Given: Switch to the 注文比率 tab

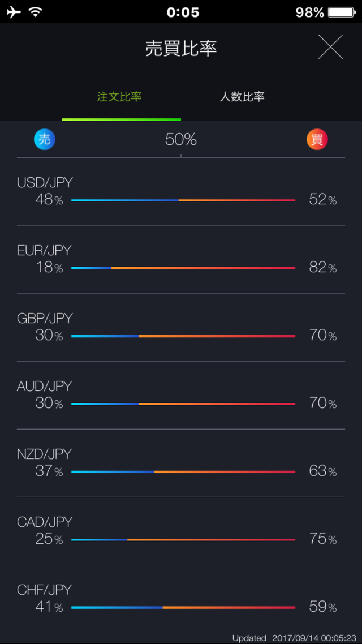Looking at the screenshot, I should point(119,97).
